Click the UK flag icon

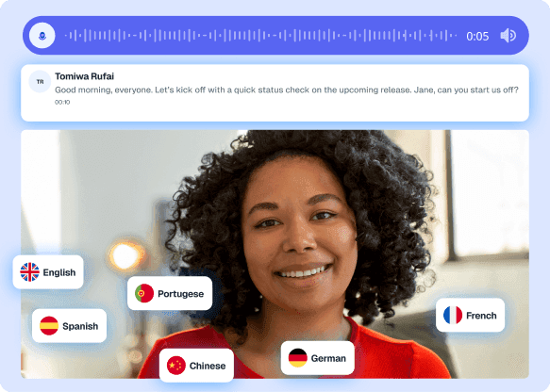[30, 272]
